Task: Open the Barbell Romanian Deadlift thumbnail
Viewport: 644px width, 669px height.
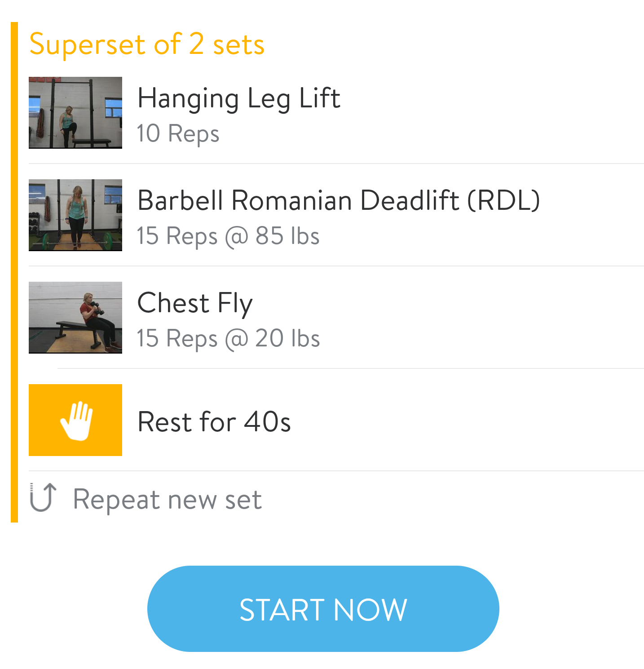Action: click(75, 215)
